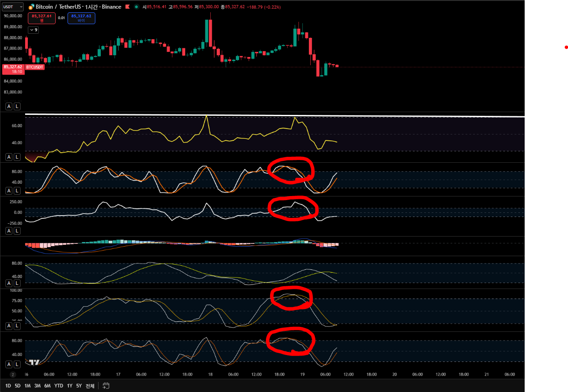Select the 1Y date range
Viewport: 568px width, 392px height.
point(70,386)
